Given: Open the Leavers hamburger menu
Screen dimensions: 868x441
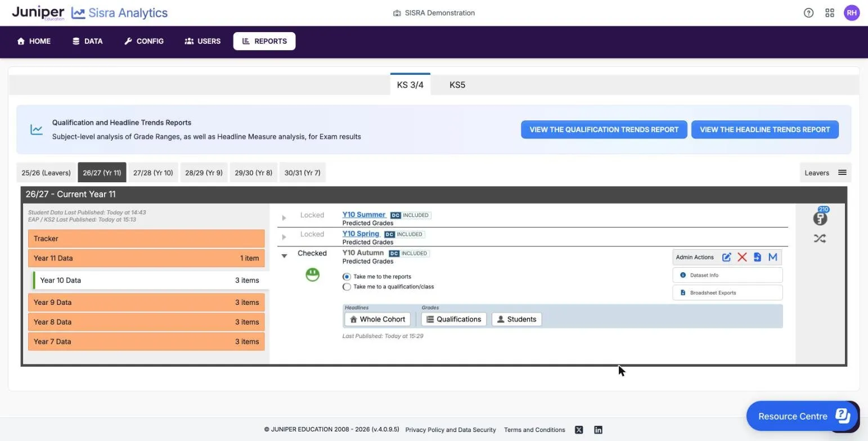Looking at the screenshot, I should click(x=842, y=173).
